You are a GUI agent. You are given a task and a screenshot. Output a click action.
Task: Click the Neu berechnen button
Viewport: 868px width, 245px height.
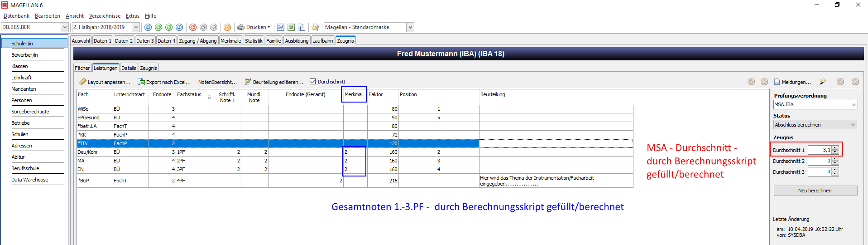[815, 191]
